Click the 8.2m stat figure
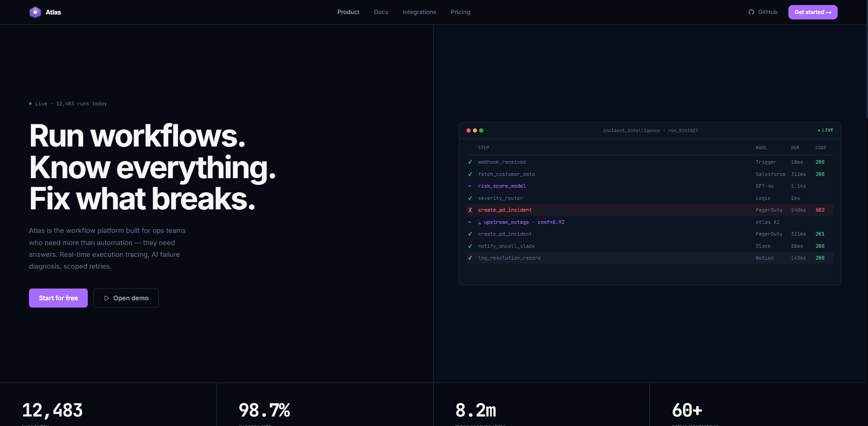Screen dimensions: 868x426 tap(476, 411)
